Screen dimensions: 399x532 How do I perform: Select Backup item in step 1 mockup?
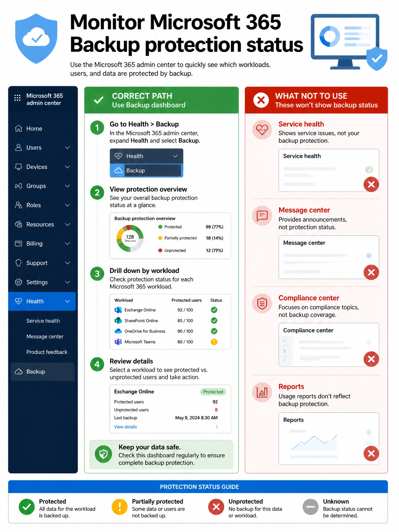pos(147,170)
